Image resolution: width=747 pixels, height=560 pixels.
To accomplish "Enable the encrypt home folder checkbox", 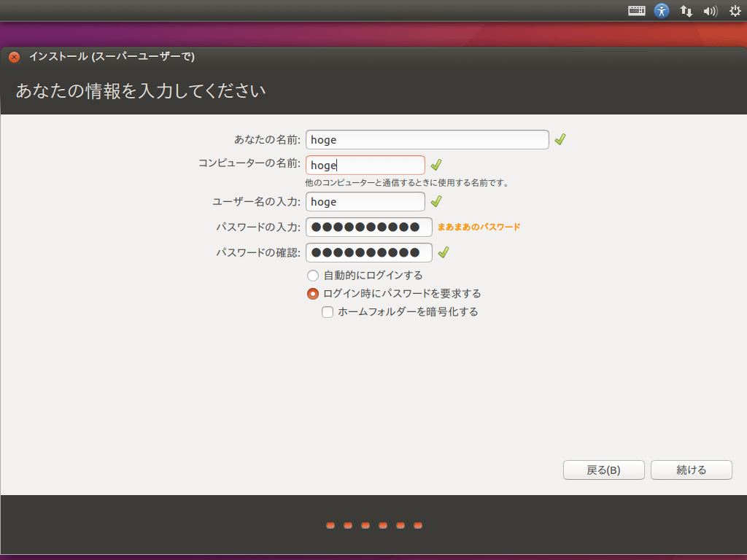I will pos(328,312).
